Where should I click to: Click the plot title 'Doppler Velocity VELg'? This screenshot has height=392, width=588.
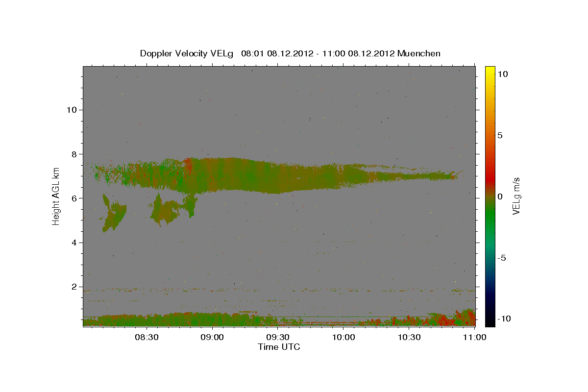click(187, 53)
